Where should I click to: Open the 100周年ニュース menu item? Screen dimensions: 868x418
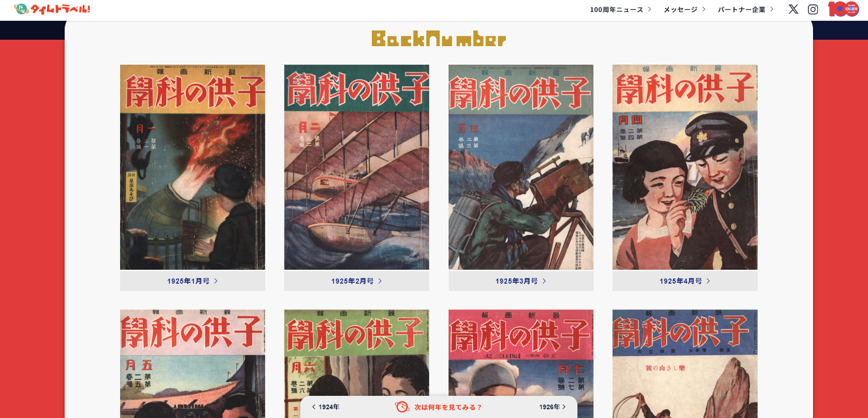[x=620, y=9]
